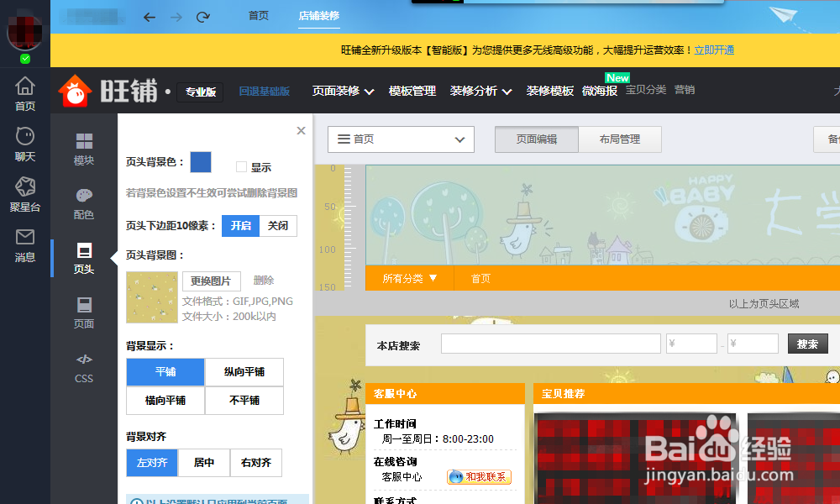Click the 本店搜索 keyword input field
The image size is (840, 504).
click(x=551, y=344)
